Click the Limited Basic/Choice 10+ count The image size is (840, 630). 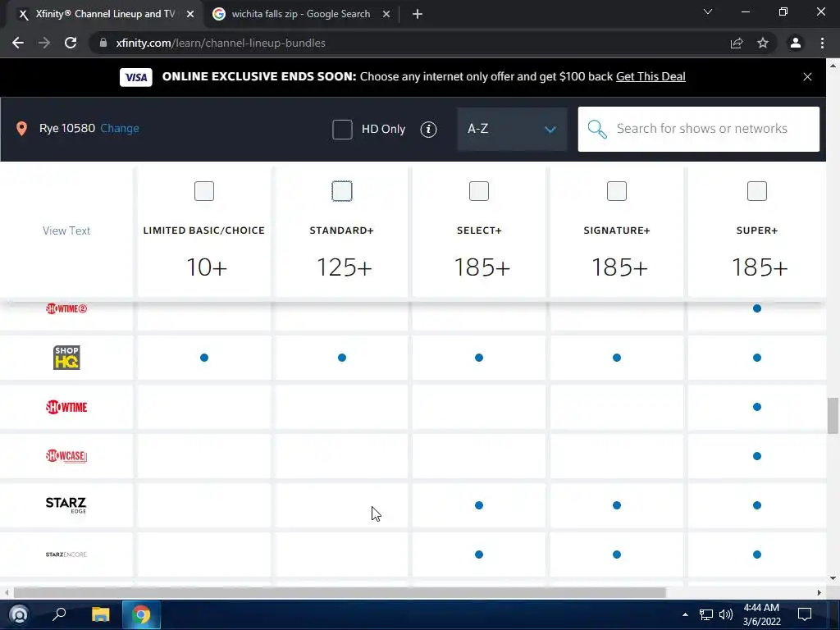207,267
